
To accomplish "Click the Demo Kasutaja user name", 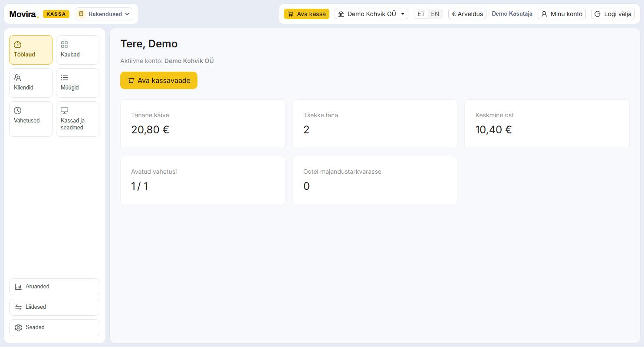I will coord(512,14).
